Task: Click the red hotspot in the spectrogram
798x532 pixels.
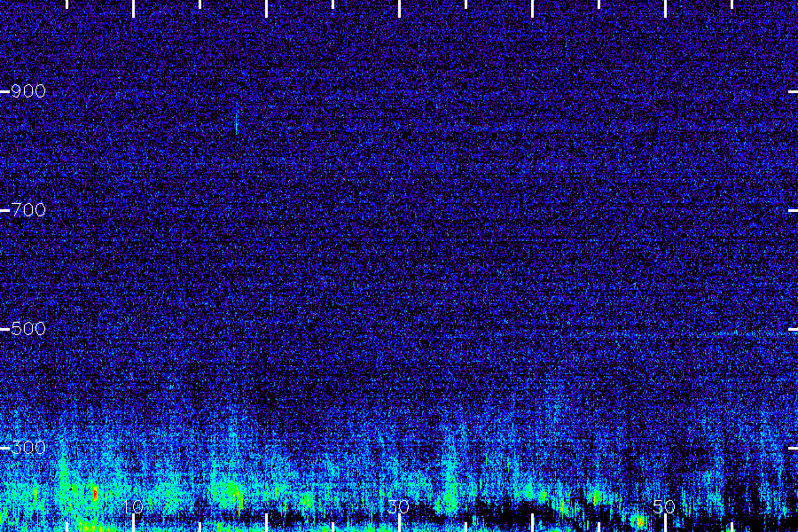Action: 95,493
